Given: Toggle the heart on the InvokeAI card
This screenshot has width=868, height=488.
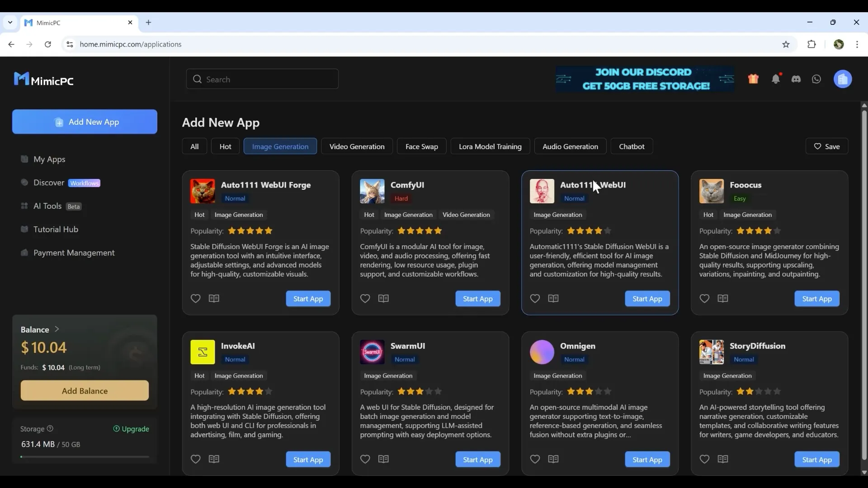Looking at the screenshot, I should (195, 459).
